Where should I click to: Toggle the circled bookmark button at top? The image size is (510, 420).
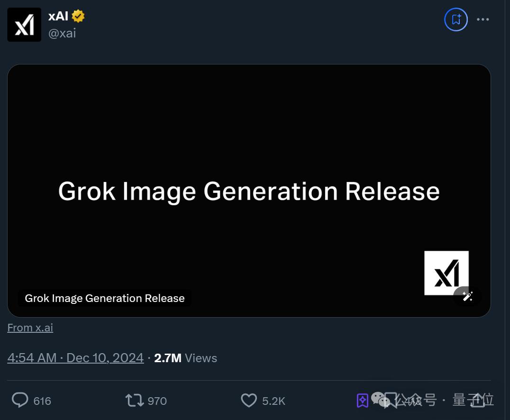click(x=456, y=19)
